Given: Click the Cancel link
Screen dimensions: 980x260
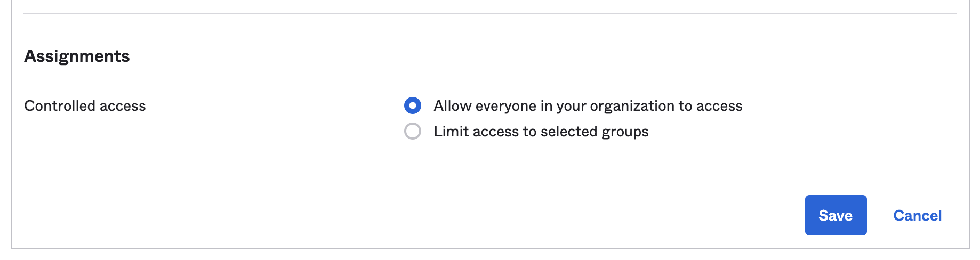Looking at the screenshot, I should click(917, 215).
